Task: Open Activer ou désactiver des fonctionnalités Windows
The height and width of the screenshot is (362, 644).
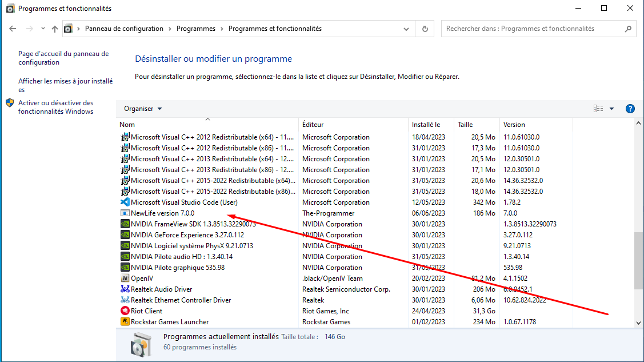Action: [x=56, y=108]
